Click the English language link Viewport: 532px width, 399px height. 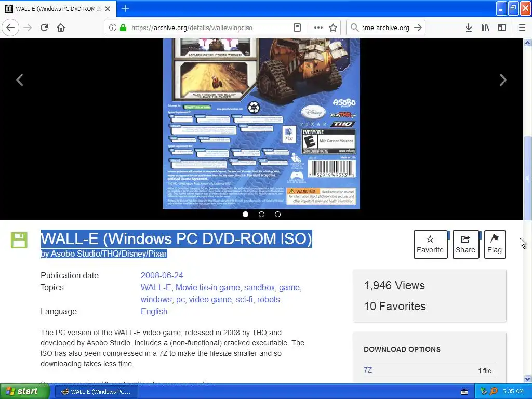coord(154,312)
